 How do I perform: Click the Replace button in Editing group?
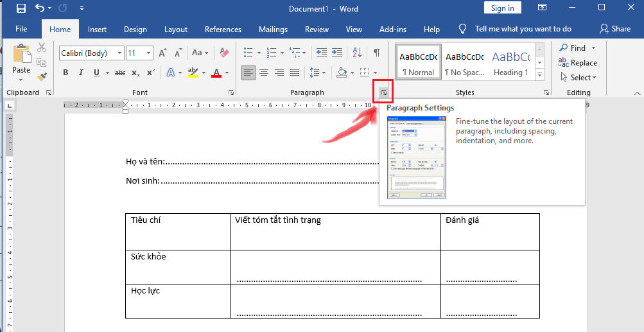[x=578, y=63]
